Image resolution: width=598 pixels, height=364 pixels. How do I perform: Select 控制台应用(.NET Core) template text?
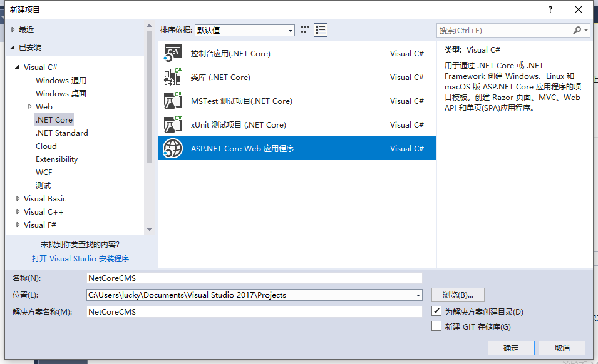coord(230,54)
